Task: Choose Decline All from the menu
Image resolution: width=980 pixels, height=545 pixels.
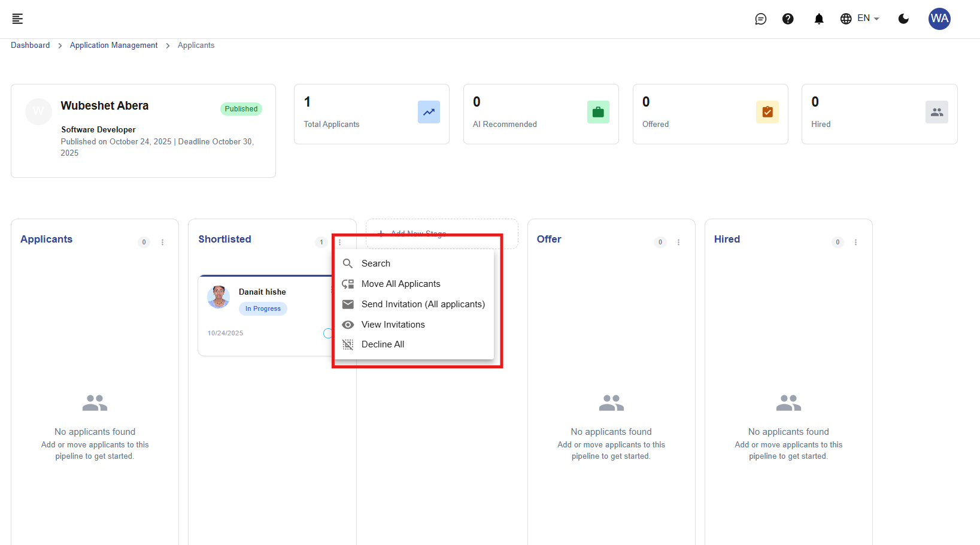Action: pyautogui.click(x=383, y=344)
